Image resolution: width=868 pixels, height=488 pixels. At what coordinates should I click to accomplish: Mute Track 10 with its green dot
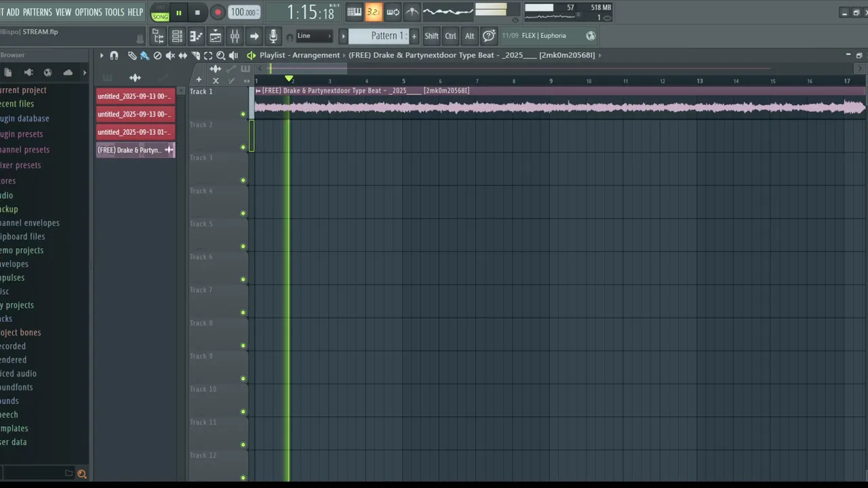tap(243, 412)
